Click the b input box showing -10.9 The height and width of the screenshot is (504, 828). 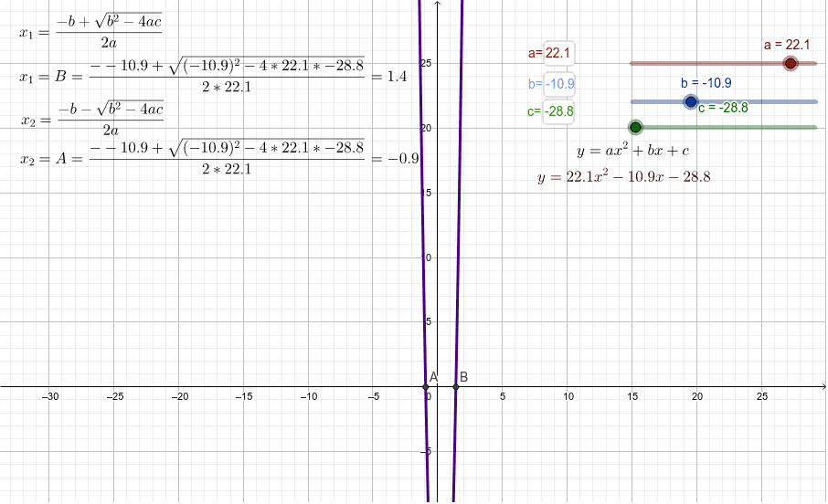pos(558,84)
